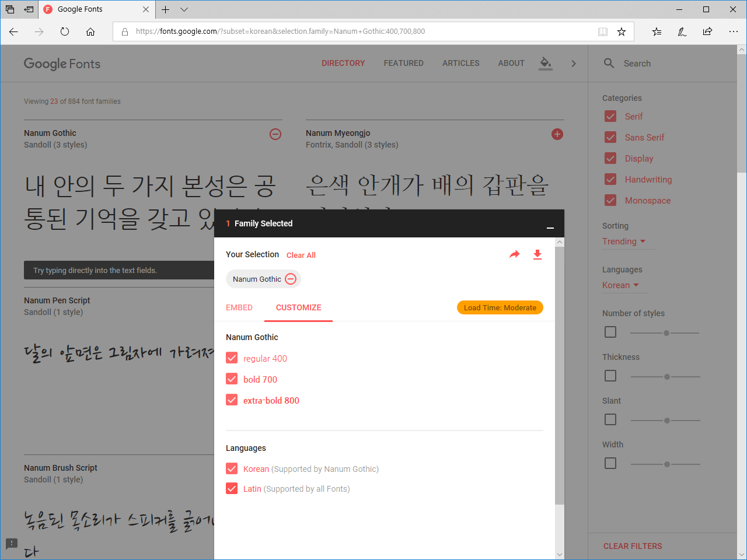Open the FEATURED page
Image resolution: width=747 pixels, height=560 pixels.
click(x=404, y=63)
